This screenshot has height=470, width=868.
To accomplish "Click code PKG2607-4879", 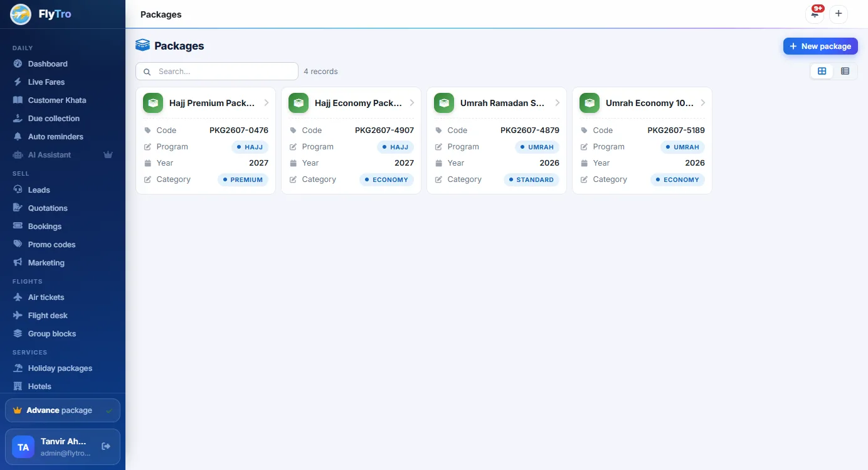I will (x=530, y=131).
